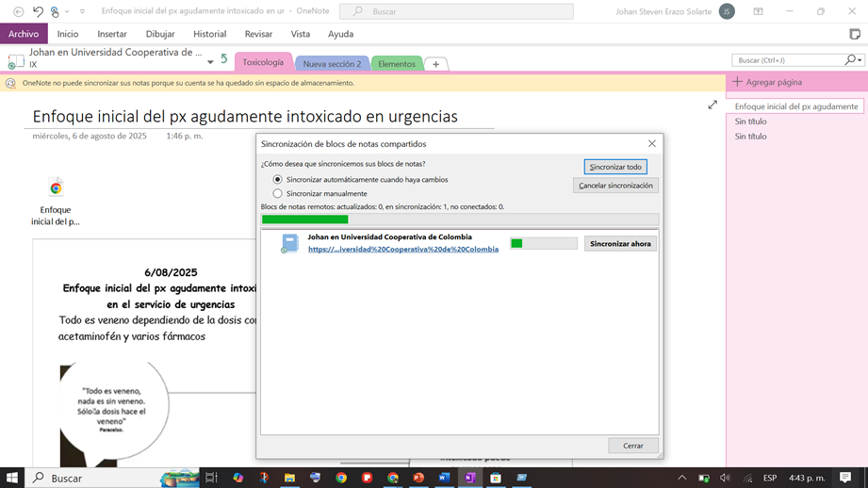Select the Toxicología section tab
Screen dimensions: 868x488
point(263,62)
